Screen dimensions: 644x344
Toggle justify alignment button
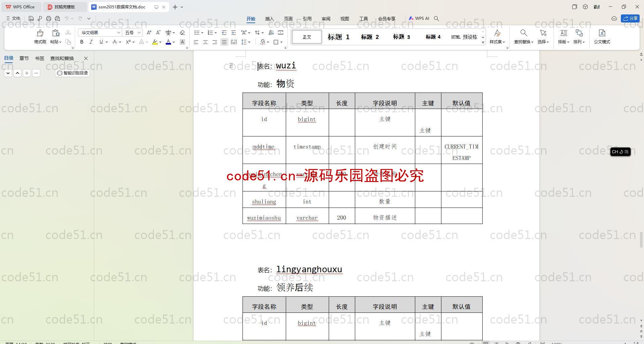click(x=224, y=42)
